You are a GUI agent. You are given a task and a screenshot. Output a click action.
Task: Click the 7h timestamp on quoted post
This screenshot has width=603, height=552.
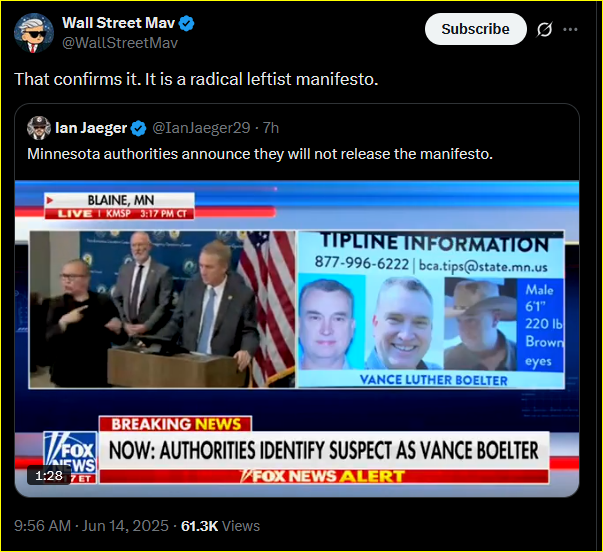point(271,128)
